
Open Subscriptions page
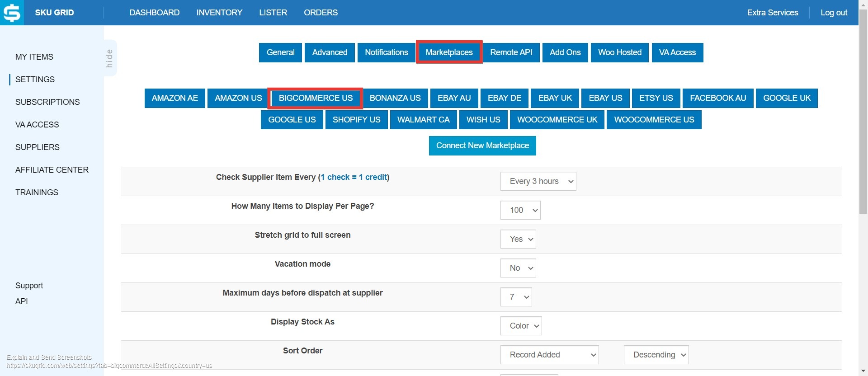pos(47,102)
